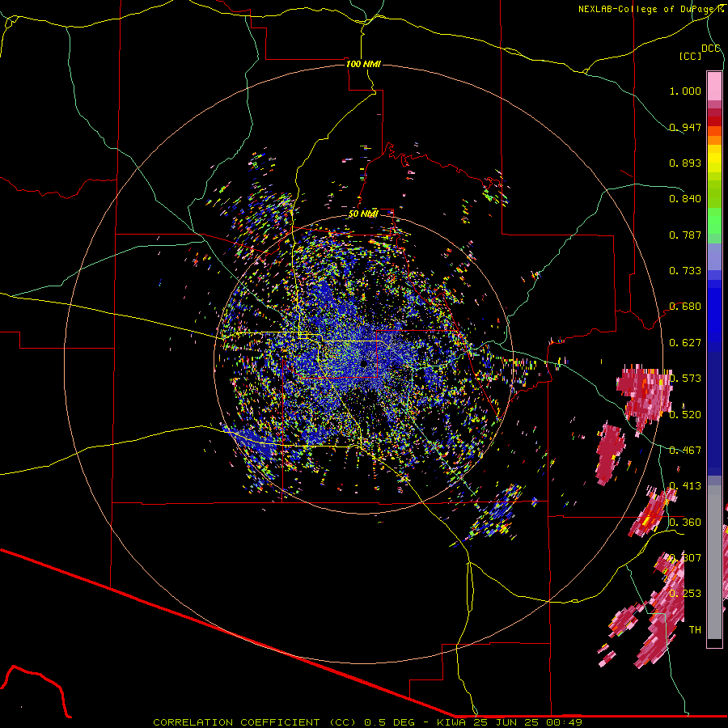Click the 0.680 legend value
The image size is (728, 728).
click(x=685, y=307)
